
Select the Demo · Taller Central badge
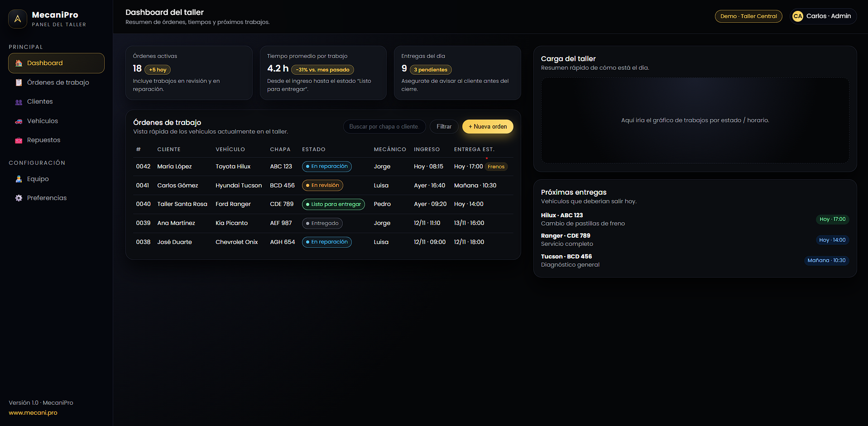click(748, 16)
